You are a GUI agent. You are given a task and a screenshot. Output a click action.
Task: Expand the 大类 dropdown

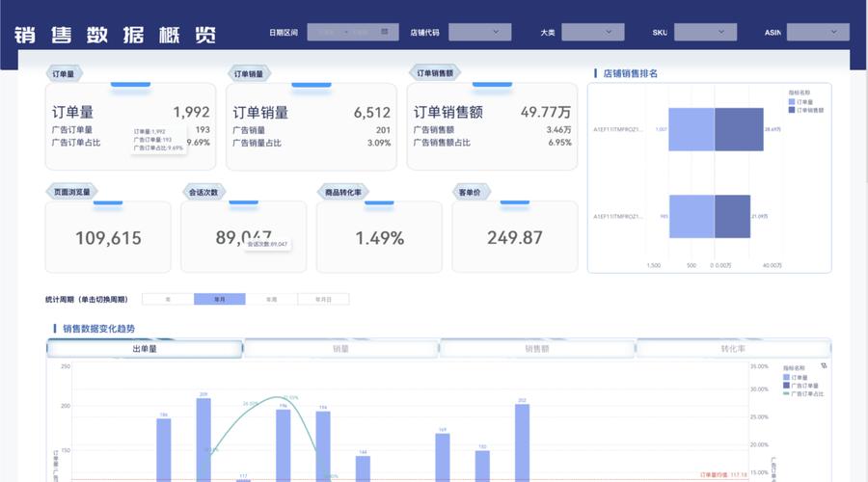(592, 32)
